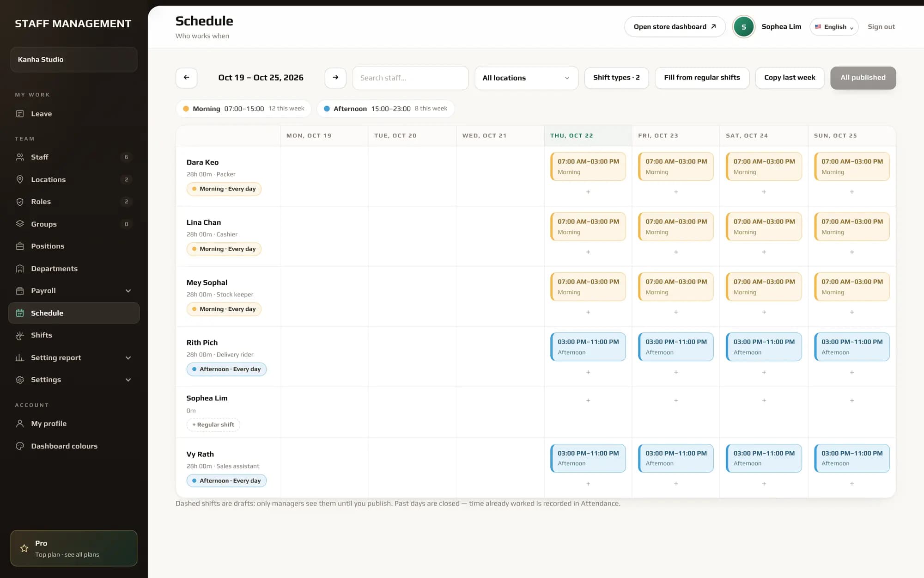Viewport: 924px width, 578px height.
Task: Expand the Payroll menu chevron
Action: pos(128,291)
